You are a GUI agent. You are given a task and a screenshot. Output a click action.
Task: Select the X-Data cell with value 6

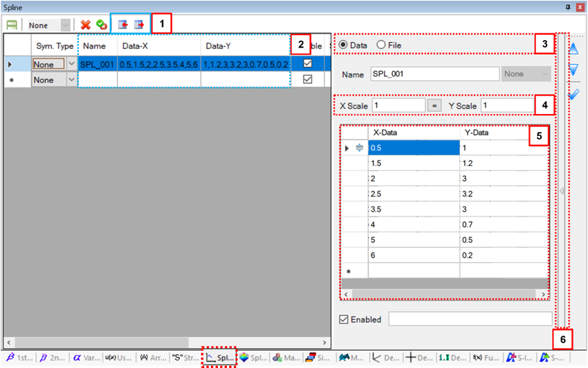(x=414, y=255)
